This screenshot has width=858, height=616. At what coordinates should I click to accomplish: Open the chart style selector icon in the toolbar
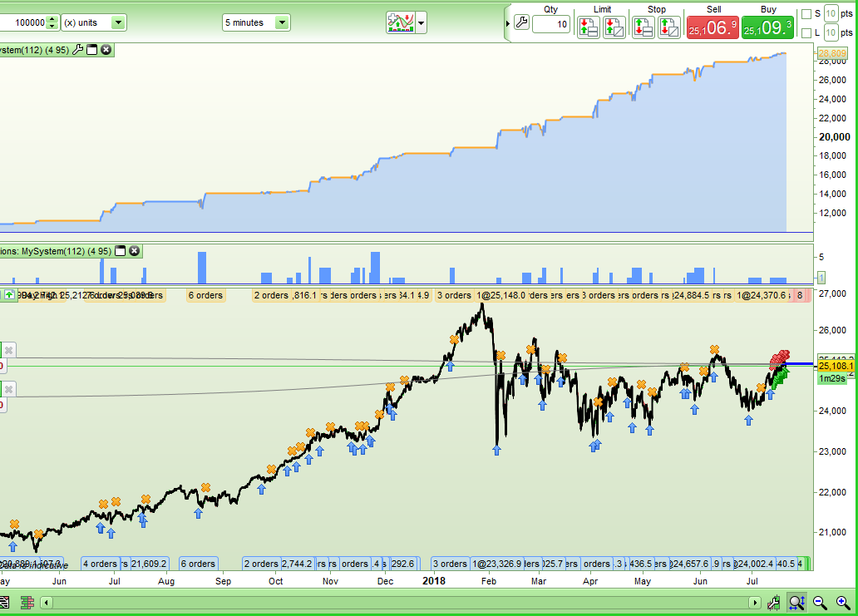[x=402, y=22]
